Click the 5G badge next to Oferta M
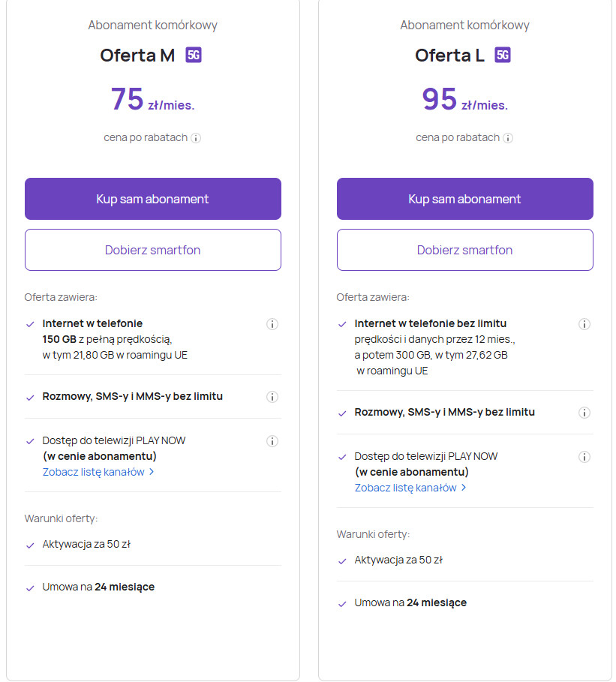 pos(194,55)
